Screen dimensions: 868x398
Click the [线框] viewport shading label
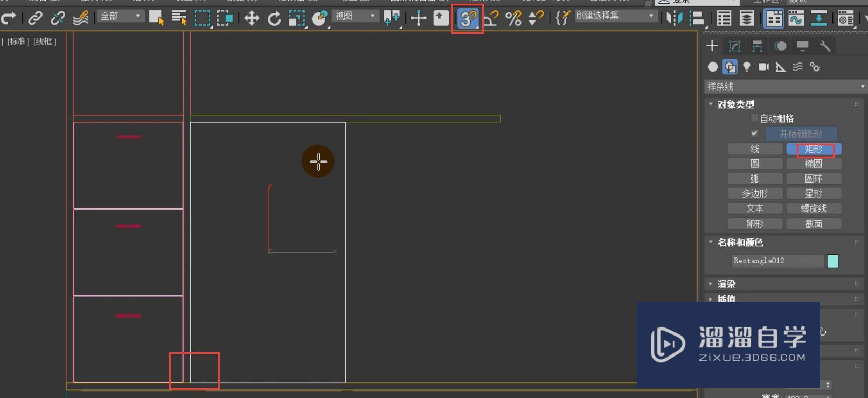click(45, 41)
